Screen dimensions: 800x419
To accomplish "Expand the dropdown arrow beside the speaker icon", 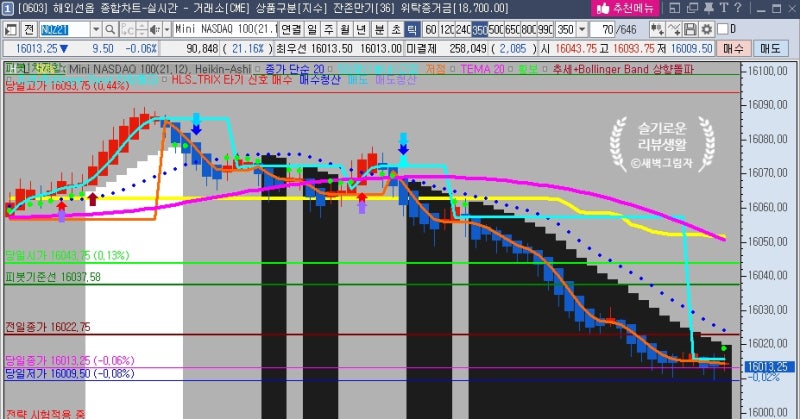I will 167,30.
